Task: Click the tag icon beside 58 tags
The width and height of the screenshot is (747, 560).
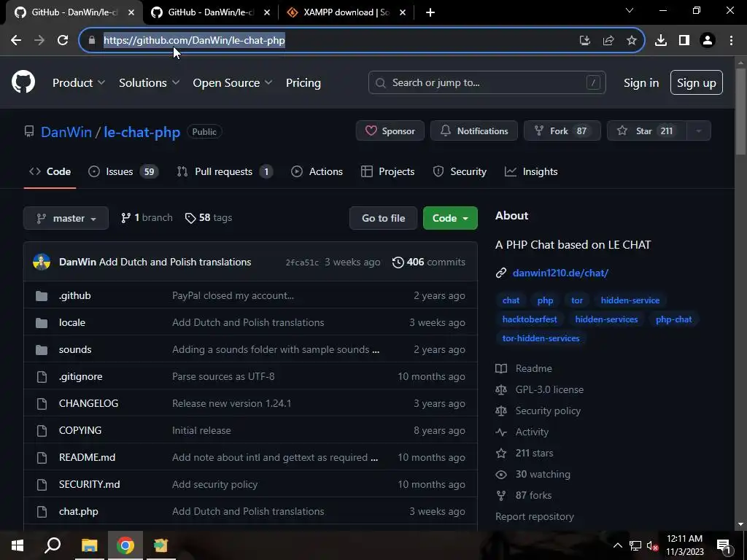Action: [x=190, y=218]
